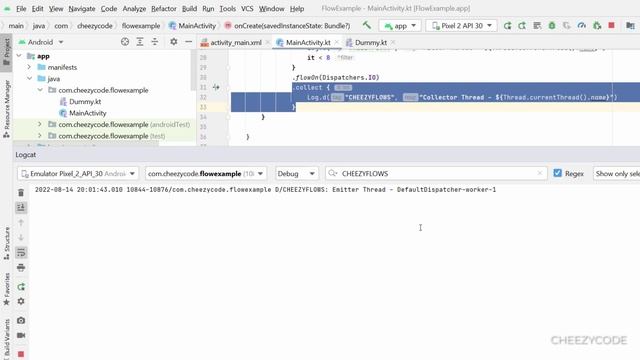640x360 pixels.
Task: Click the Apply Code Changes icon
Action: [537, 26]
